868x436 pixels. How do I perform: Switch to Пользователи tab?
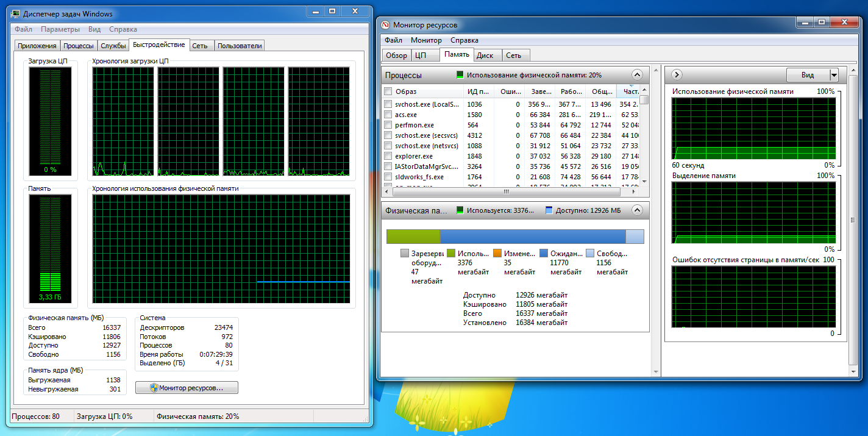pyautogui.click(x=240, y=46)
